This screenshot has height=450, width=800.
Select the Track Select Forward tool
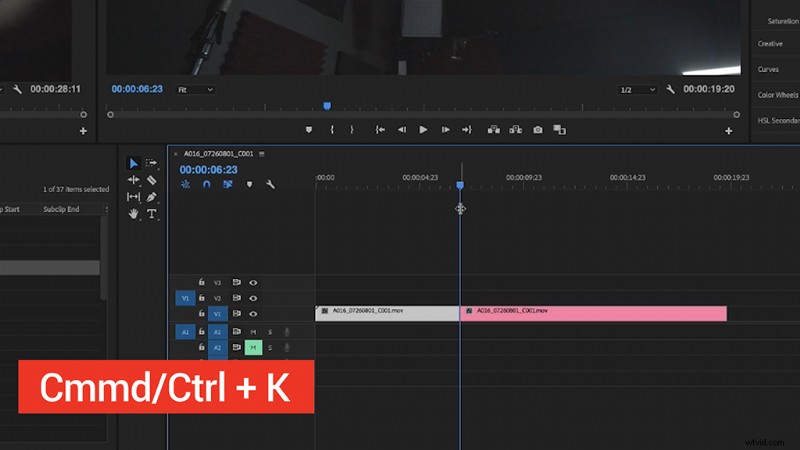(x=152, y=163)
